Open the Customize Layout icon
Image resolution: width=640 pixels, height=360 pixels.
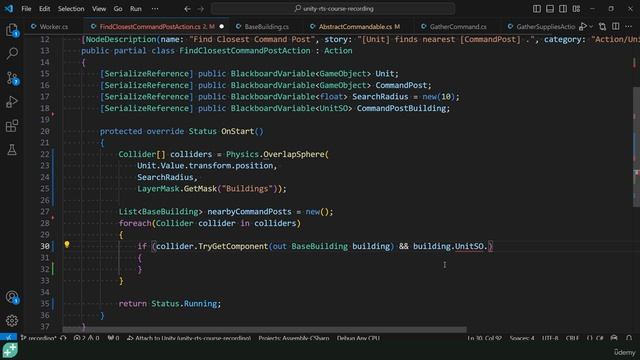click(x=576, y=9)
